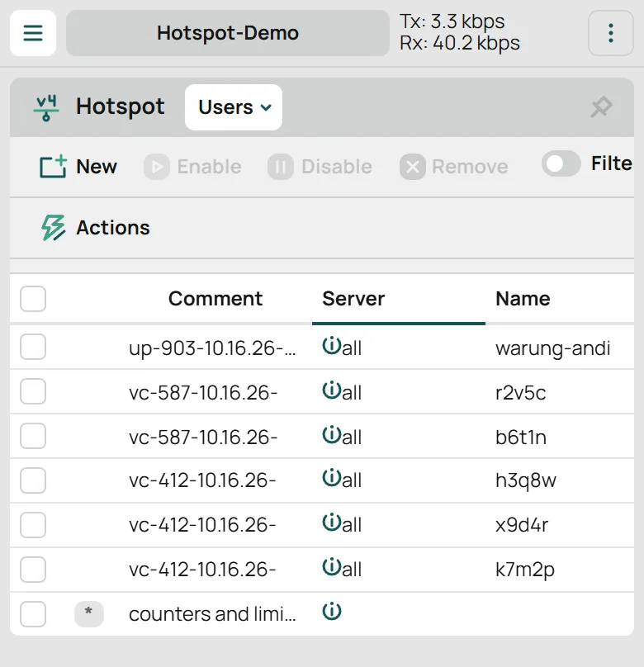Click the Enable button
The height and width of the screenshot is (667, 644).
point(192,167)
